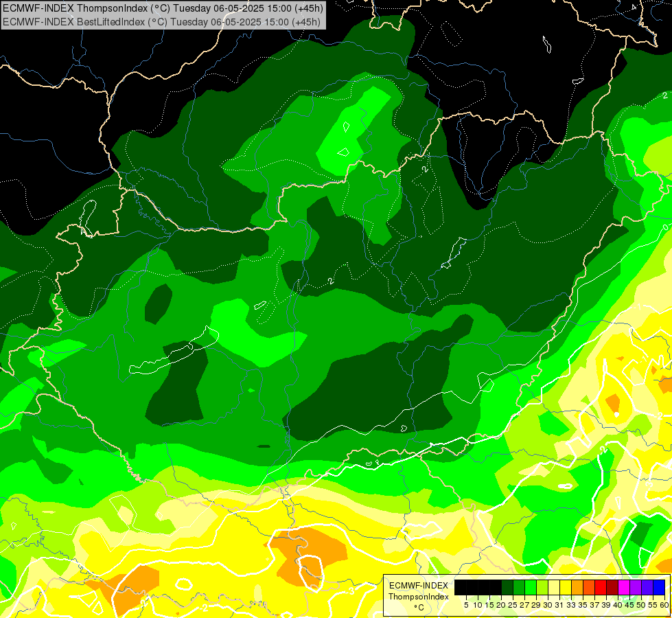Click the medium green legend swatch for 25-27
This screenshot has height=618, width=672.
(x=519, y=588)
